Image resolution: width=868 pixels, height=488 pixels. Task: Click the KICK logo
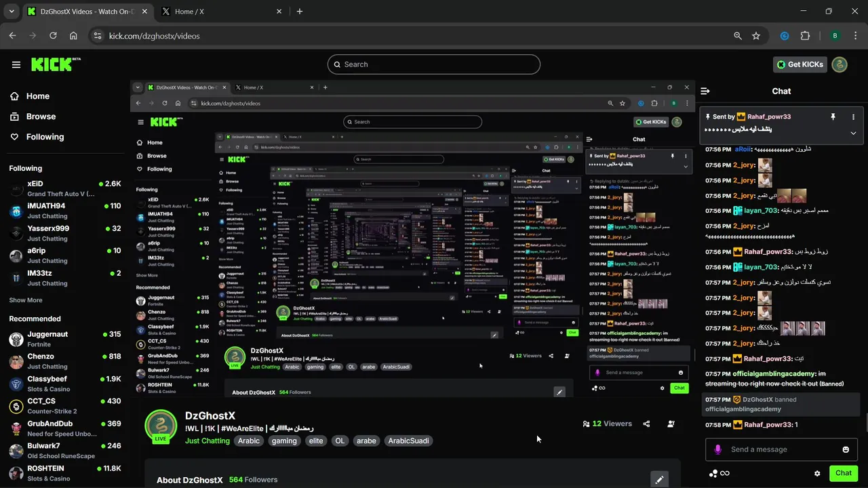[56, 64]
